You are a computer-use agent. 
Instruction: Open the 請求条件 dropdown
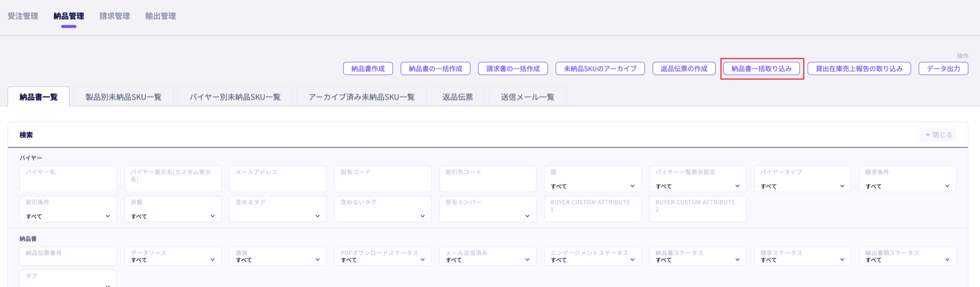pyautogui.click(x=907, y=179)
